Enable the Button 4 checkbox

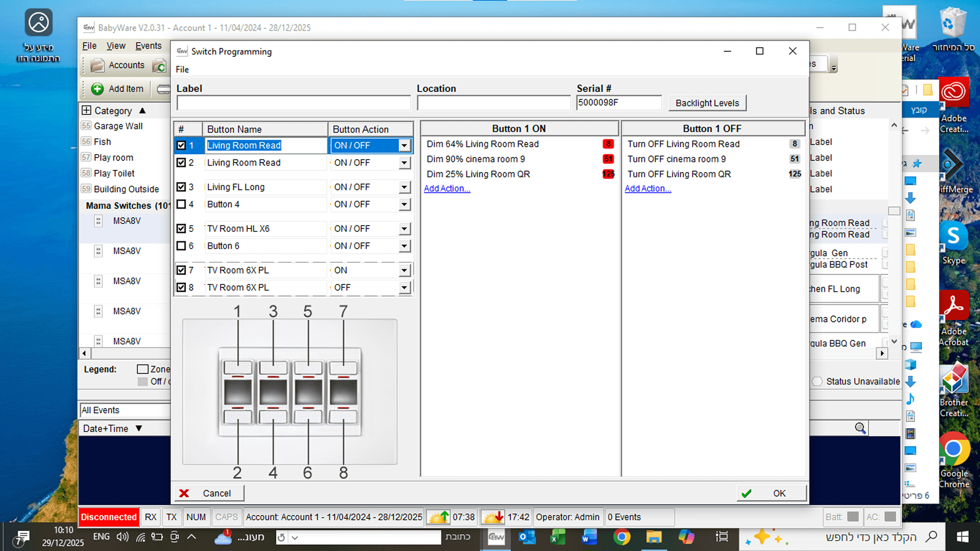coord(181,204)
